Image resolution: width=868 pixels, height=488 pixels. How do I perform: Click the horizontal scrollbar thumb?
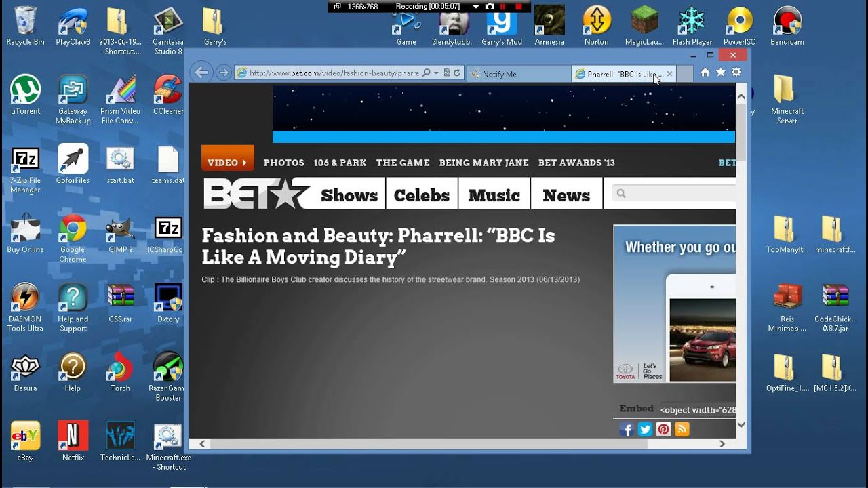[429, 443]
